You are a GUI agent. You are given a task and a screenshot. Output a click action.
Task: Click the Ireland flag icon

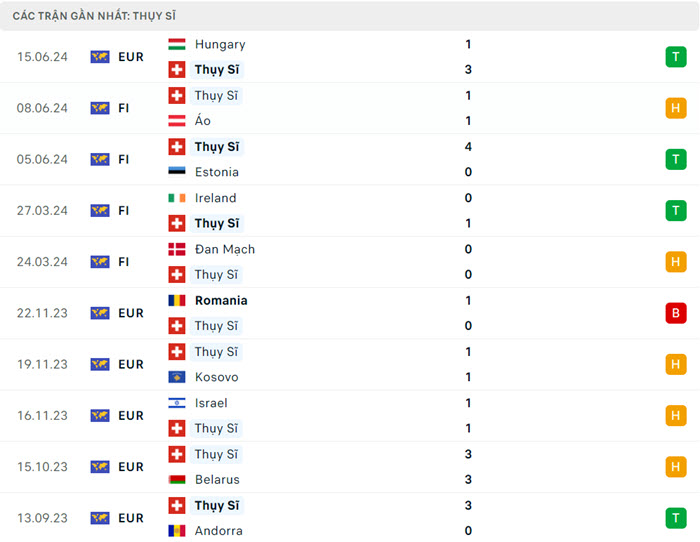(177, 198)
